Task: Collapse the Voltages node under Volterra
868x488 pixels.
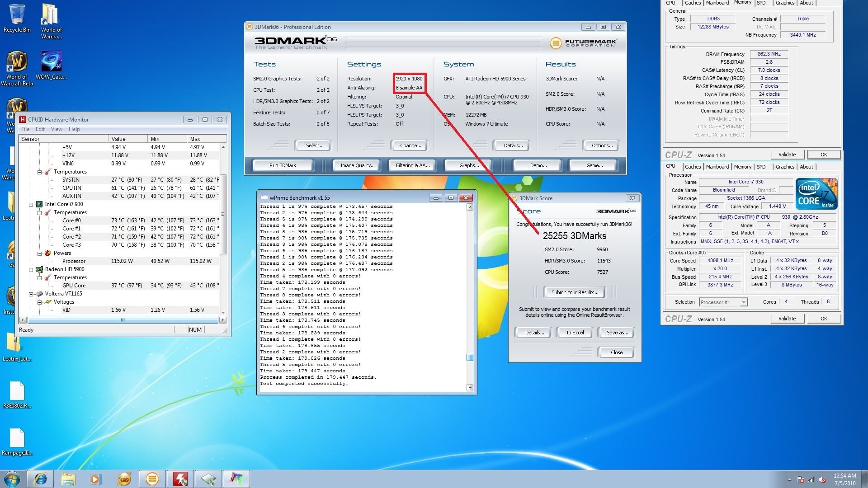Action: [x=39, y=302]
